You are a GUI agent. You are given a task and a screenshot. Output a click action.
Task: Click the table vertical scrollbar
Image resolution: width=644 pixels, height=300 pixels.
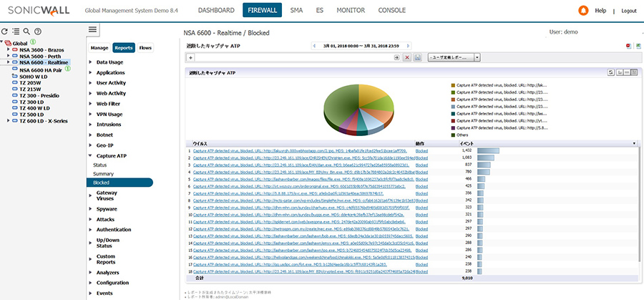pyautogui.click(x=638, y=203)
